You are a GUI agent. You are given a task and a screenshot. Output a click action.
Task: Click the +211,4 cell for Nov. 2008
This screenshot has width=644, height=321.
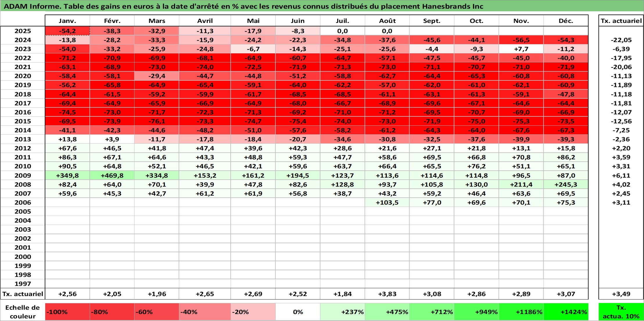tap(521, 184)
